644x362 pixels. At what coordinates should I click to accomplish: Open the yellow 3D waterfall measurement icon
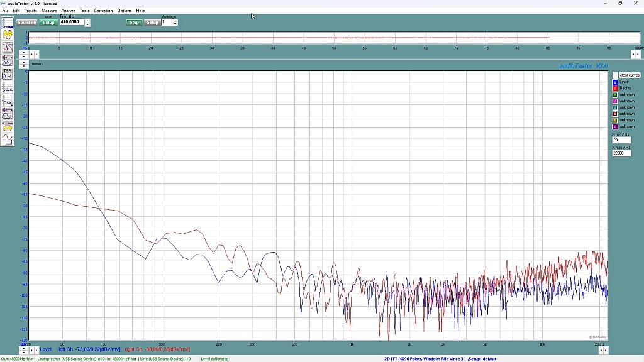(x=8, y=35)
